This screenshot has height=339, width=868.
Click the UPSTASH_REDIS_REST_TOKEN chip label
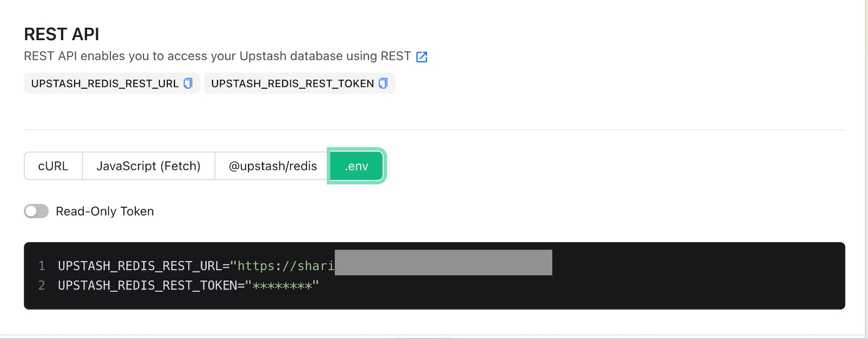point(292,83)
